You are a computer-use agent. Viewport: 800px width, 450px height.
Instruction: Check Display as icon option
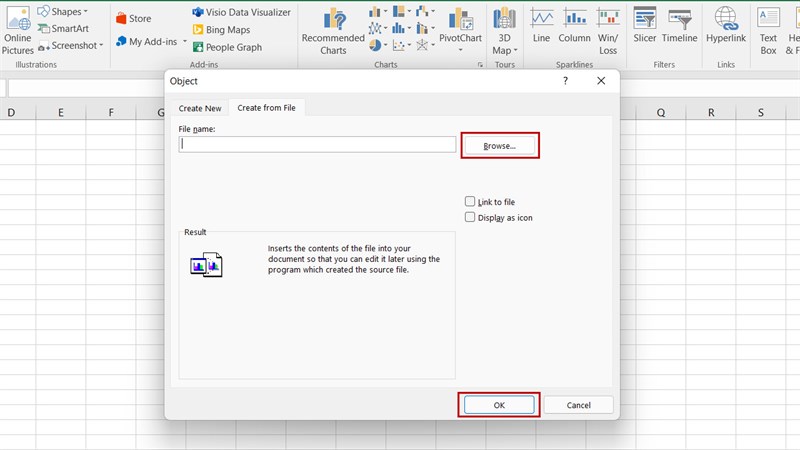470,217
